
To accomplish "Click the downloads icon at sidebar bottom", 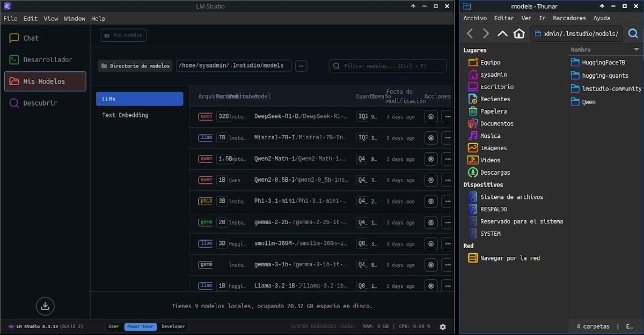I will click(45, 306).
